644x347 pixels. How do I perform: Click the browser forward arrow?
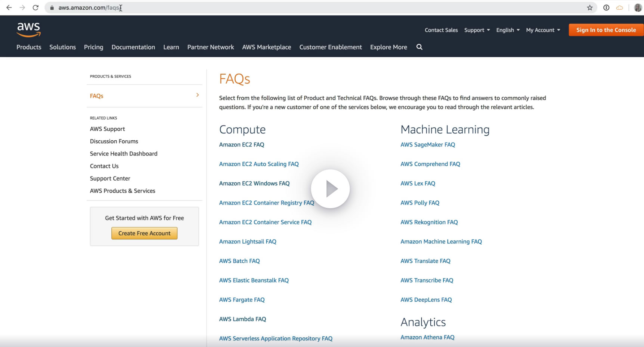(22, 7)
